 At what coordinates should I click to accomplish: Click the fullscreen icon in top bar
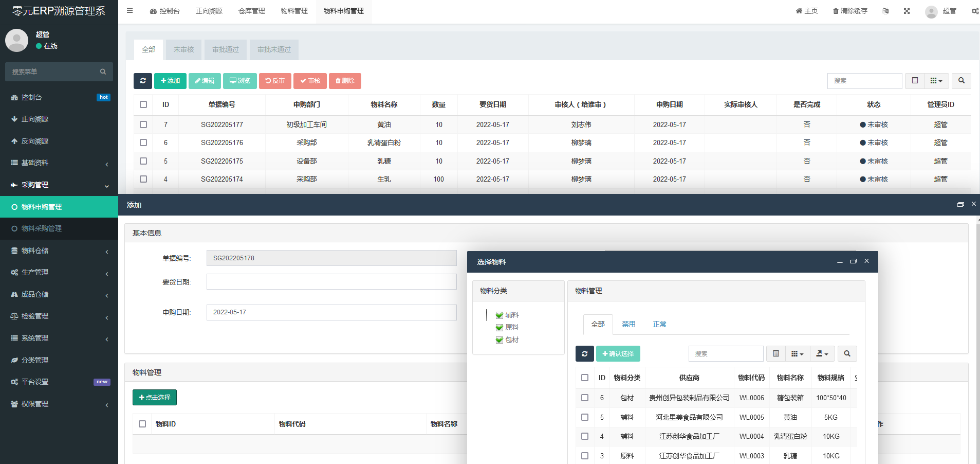(x=907, y=11)
